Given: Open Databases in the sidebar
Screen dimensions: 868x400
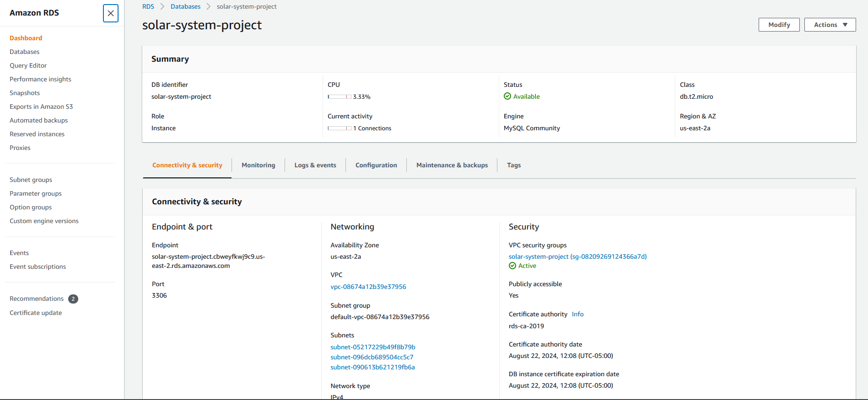Looking at the screenshot, I should (x=25, y=52).
